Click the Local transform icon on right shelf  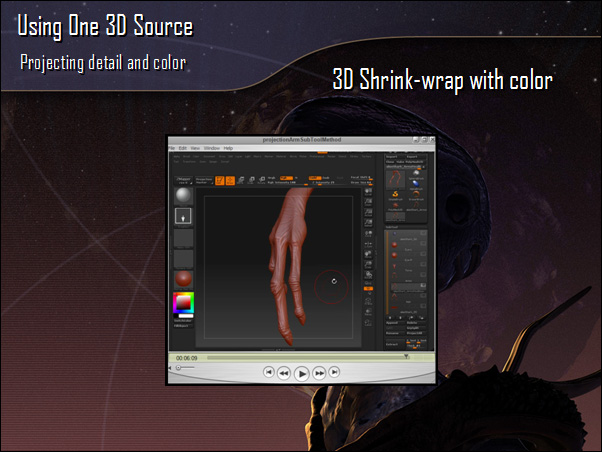coord(368,234)
